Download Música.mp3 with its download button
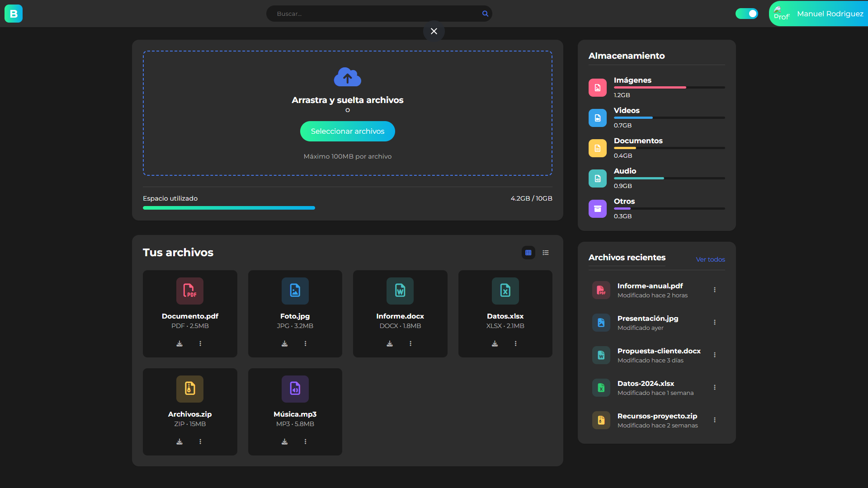The image size is (868, 488). click(284, 441)
